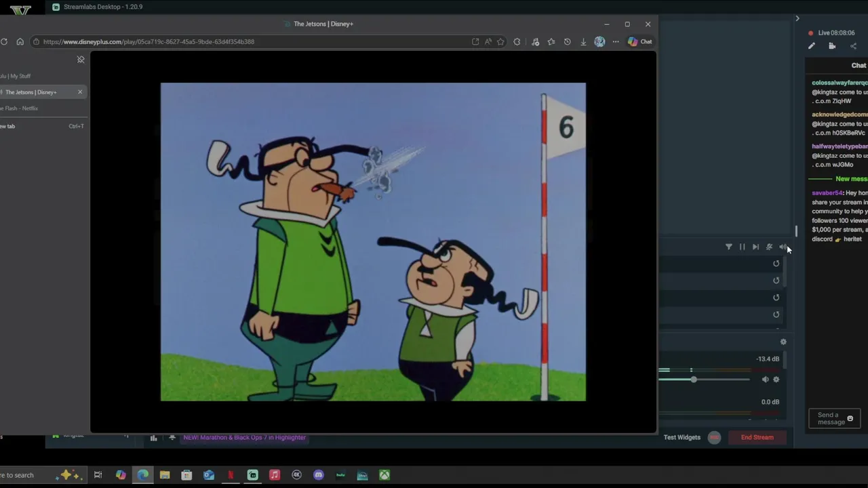The width and height of the screenshot is (868, 488).
Task: Switch to the Hulu My Stuff tab
Action: click(x=43, y=76)
